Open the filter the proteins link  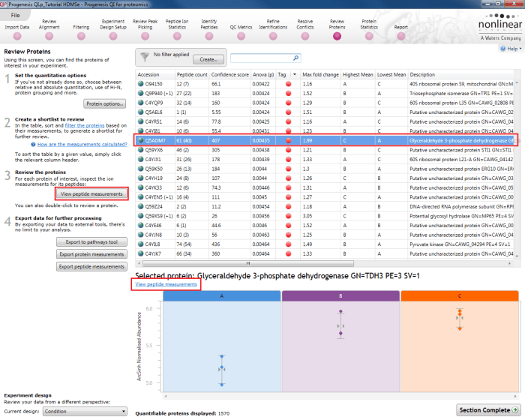tap(85, 125)
